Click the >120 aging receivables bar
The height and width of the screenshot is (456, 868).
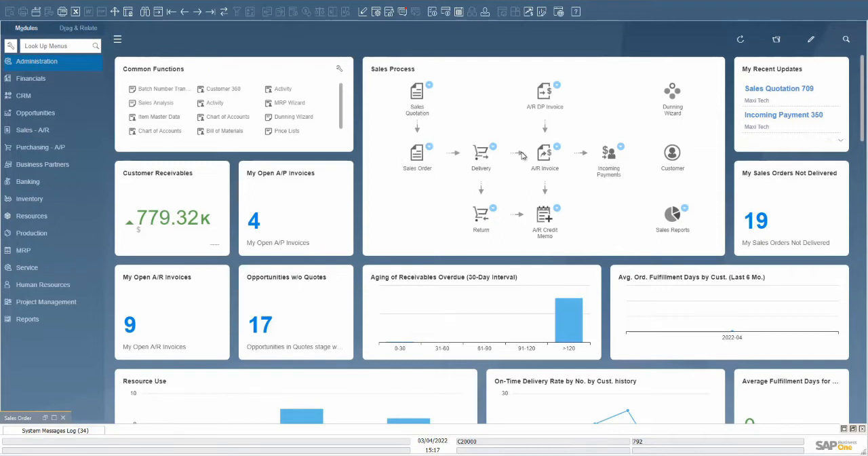(568, 320)
